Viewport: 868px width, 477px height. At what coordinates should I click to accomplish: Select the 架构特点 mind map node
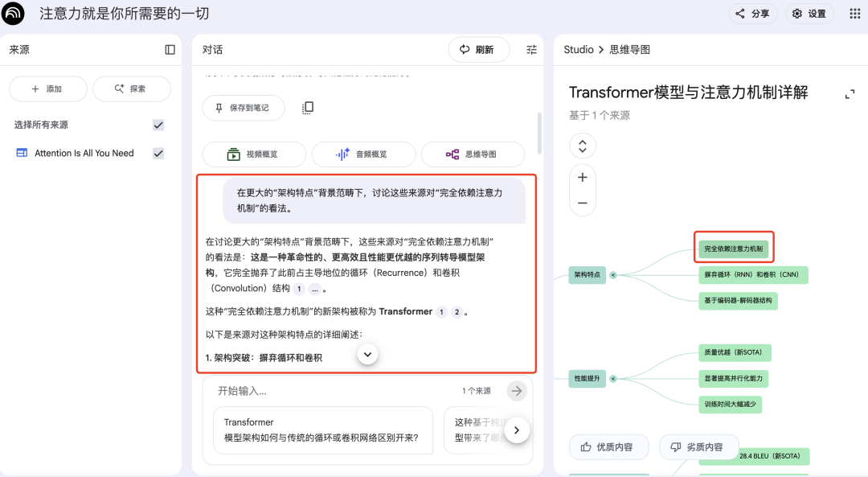pyautogui.click(x=587, y=275)
